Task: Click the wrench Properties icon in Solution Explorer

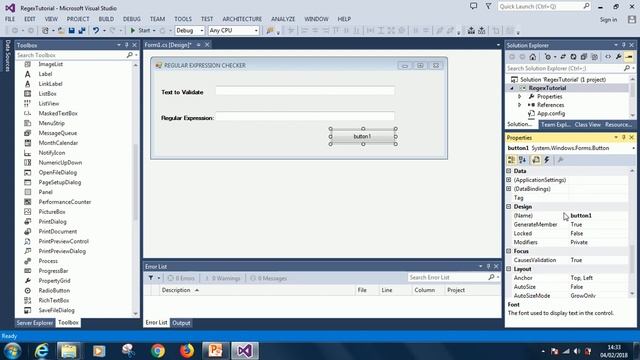Action: (619, 57)
